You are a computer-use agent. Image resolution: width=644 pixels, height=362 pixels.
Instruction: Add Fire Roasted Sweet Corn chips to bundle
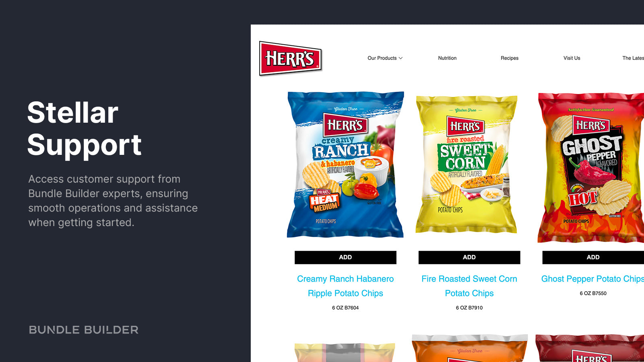coord(469,257)
